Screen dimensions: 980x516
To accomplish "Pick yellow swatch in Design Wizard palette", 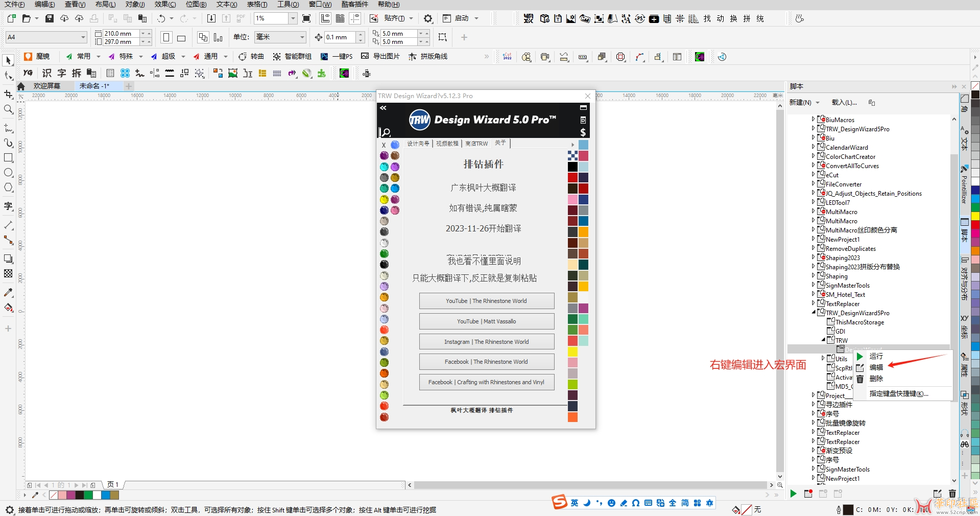I will click(x=573, y=351).
